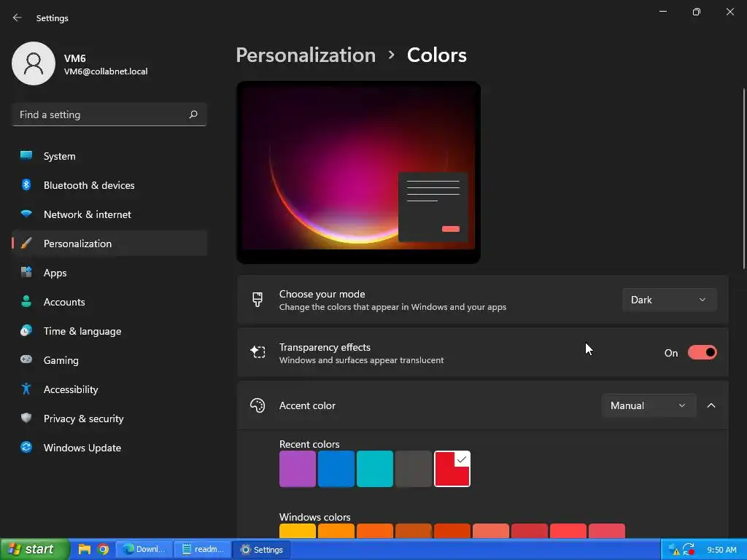
Task: Open the Choose your mode Dark dropdown
Action: click(x=670, y=300)
